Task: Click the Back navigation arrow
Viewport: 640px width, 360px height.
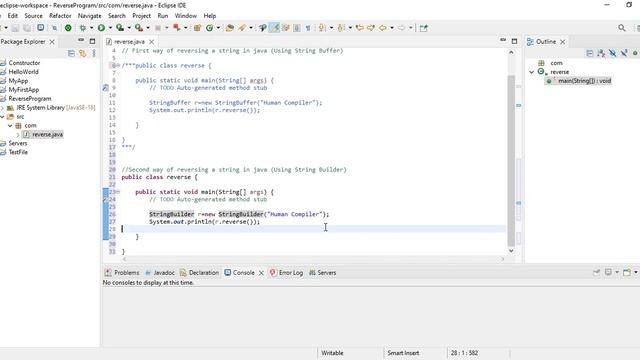Action: point(383,28)
